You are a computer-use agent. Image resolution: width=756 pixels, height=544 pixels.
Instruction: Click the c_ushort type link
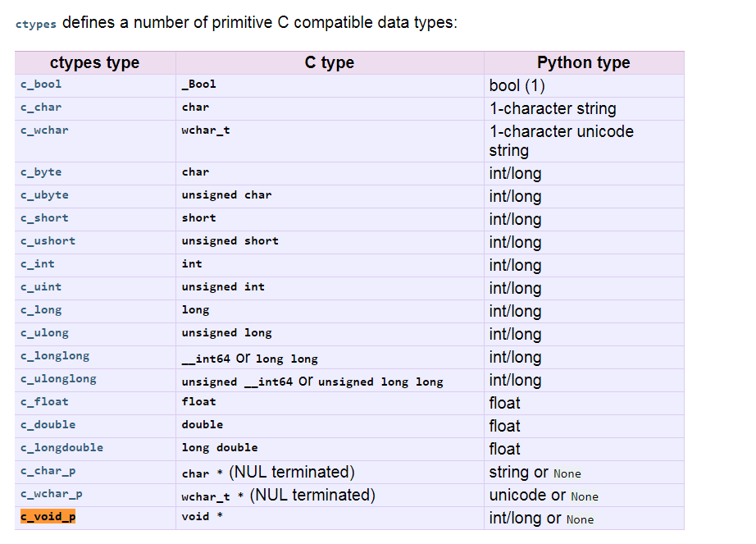pos(48,241)
